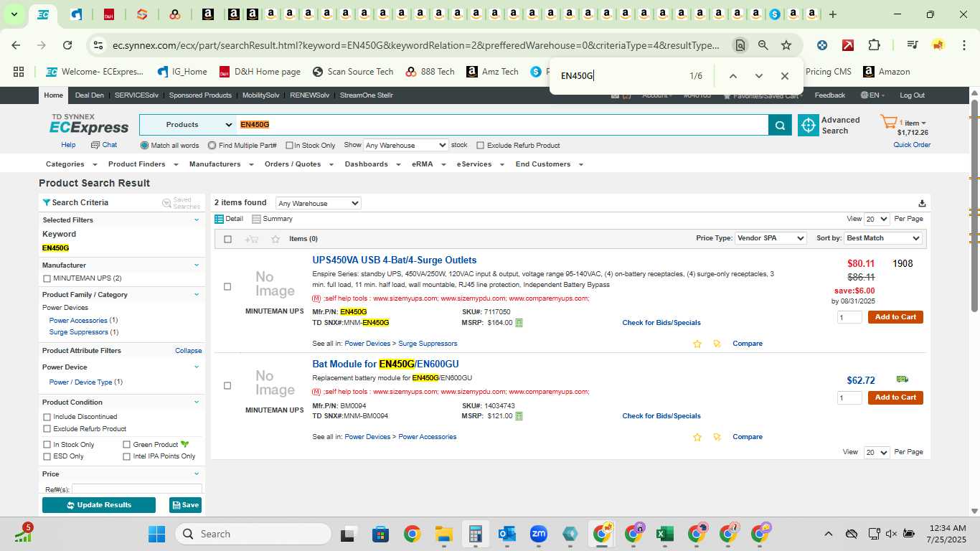Click tag icon beside UPS450VA Compare
Viewport: 980px width, 551px height.
tap(717, 344)
